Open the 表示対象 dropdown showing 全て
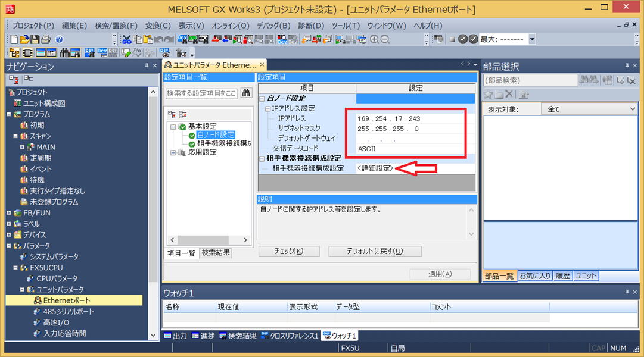The image size is (644, 357). 589,109
